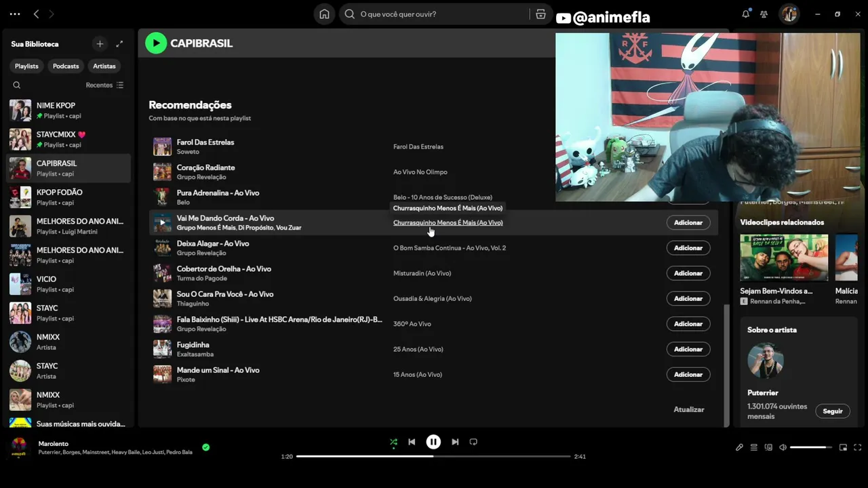Open the playback queue
This screenshot has height=488, width=868.
tap(754, 447)
